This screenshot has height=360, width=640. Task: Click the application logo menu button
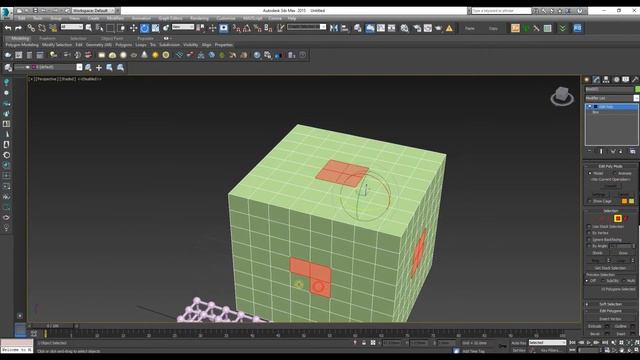coord(6,13)
